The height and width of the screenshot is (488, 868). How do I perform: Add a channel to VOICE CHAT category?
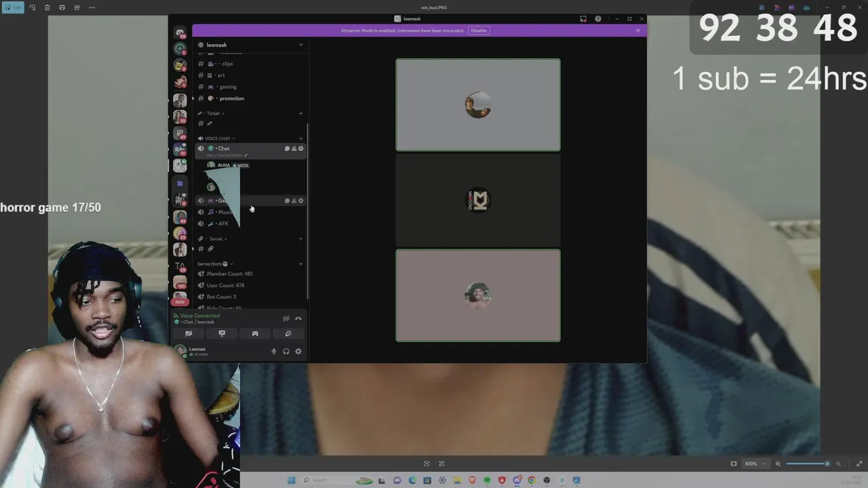(x=301, y=138)
